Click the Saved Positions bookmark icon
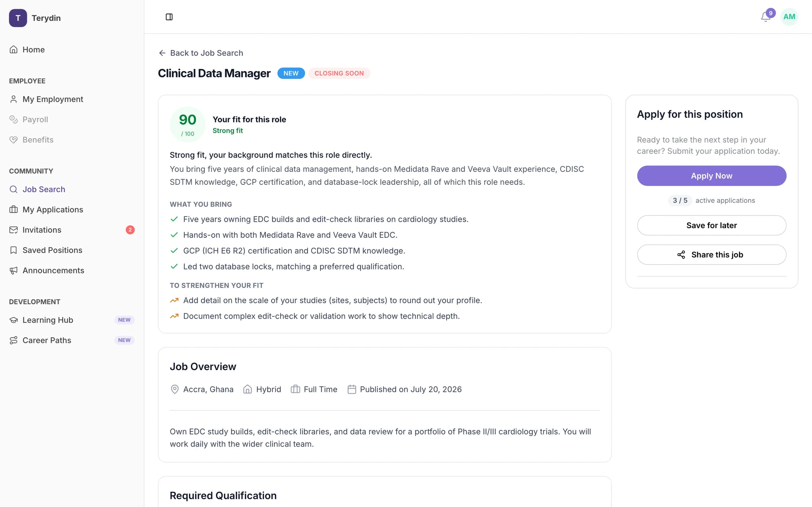Screen dimensions: 812x507 (x=13, y=250)
